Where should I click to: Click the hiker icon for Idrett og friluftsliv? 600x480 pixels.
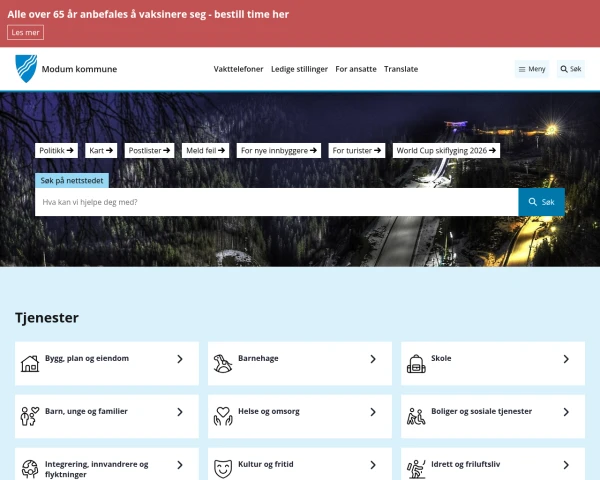coord(416,469)
